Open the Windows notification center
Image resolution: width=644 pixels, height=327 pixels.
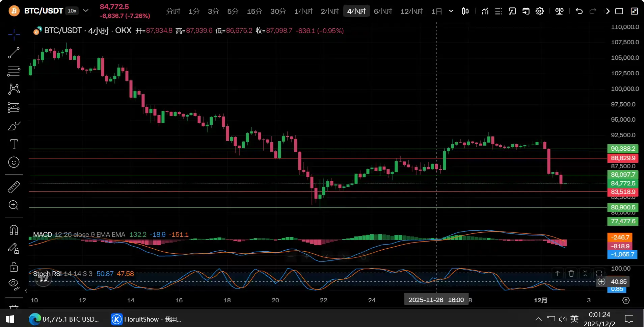click(629, 319)
